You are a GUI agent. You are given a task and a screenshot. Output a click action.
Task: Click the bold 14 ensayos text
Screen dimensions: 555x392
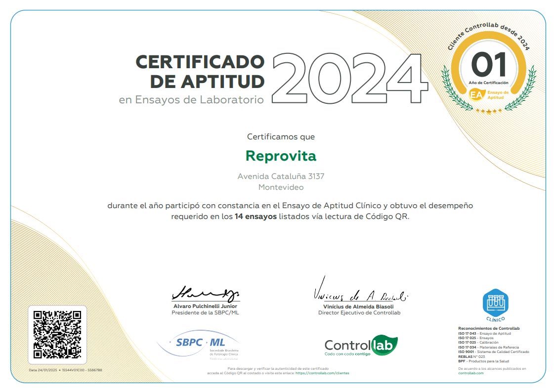pyautogui.click(x=256, y=217)
